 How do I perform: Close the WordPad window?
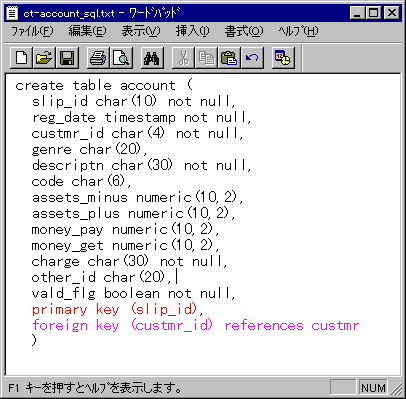392,13
